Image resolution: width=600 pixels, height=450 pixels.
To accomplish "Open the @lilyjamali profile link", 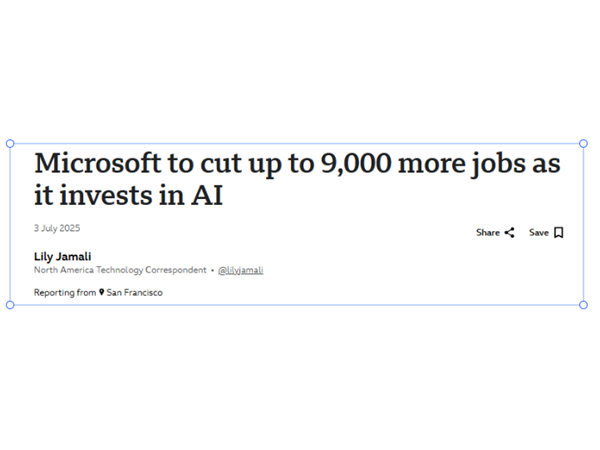I will click(x=241, y=271).
